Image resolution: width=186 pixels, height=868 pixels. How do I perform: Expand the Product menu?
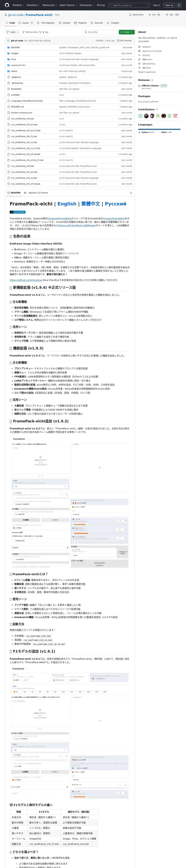[x=18, y=5]
